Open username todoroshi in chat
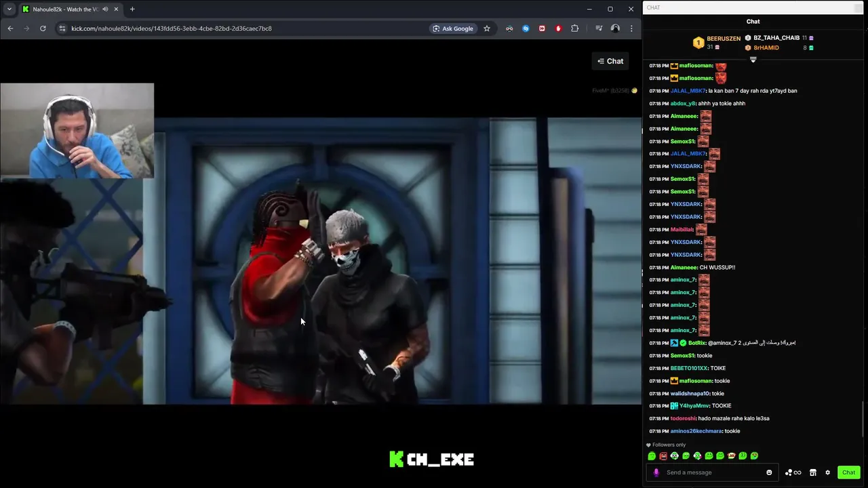The width and height of the screenshot is (868, 488). (683, 418)
